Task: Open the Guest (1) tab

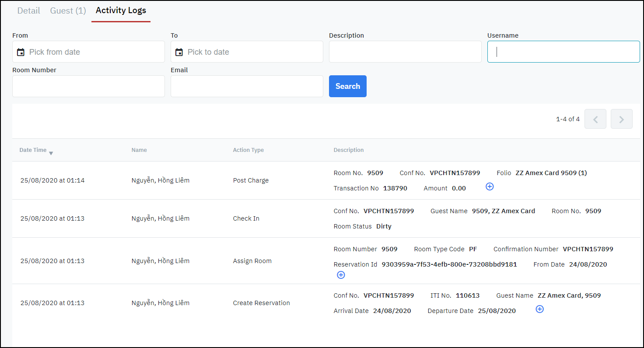Action: [68, 11]
